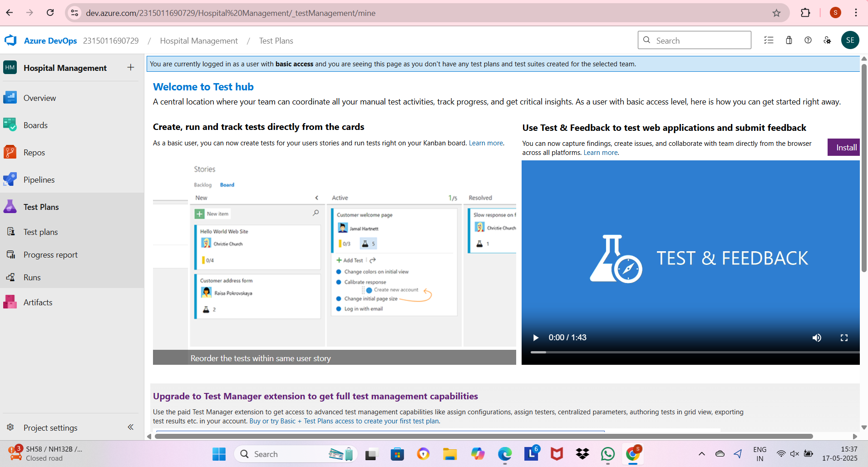Viewport: 868px width, 467px height.
Task: Reload the page
Action: 50,13
